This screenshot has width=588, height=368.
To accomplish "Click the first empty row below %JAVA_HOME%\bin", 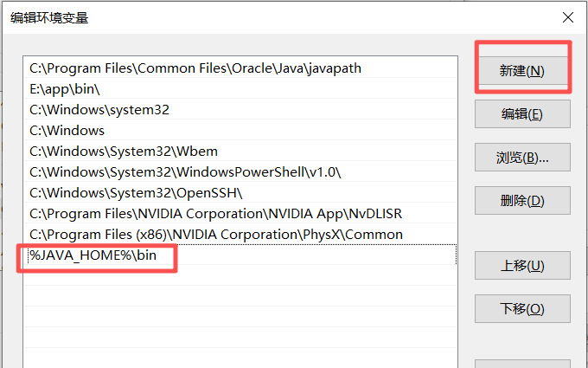I will coord(240,275).
